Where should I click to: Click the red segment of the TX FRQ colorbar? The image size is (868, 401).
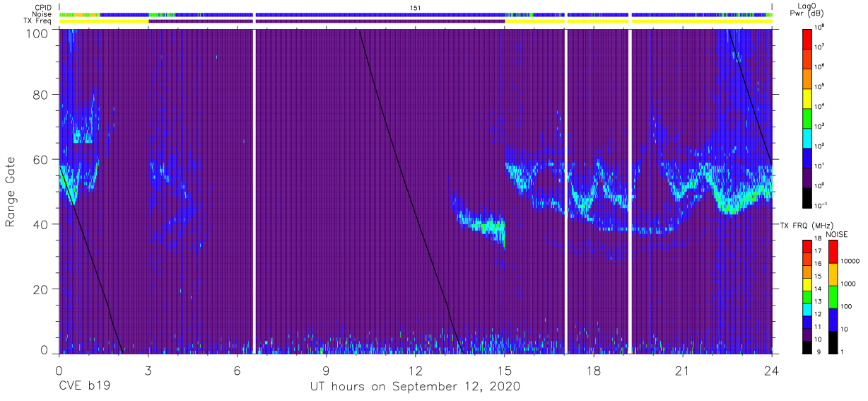click(807, 247)
